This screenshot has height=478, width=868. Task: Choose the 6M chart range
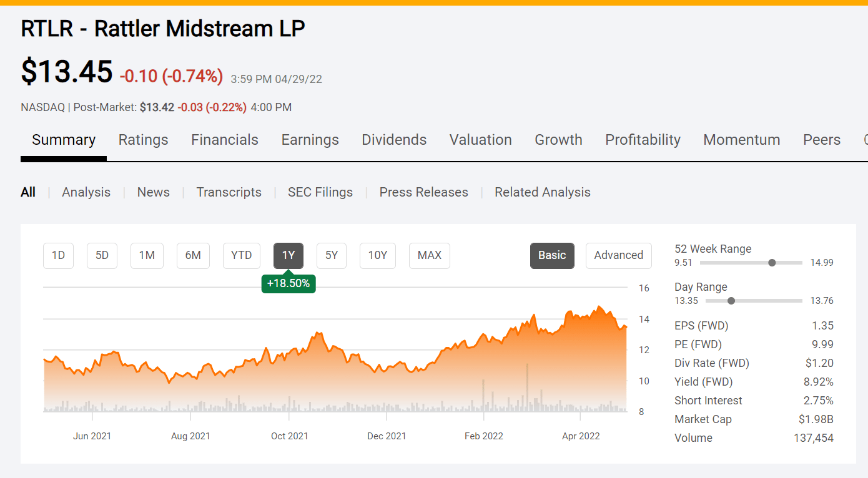tap(193, 255)
